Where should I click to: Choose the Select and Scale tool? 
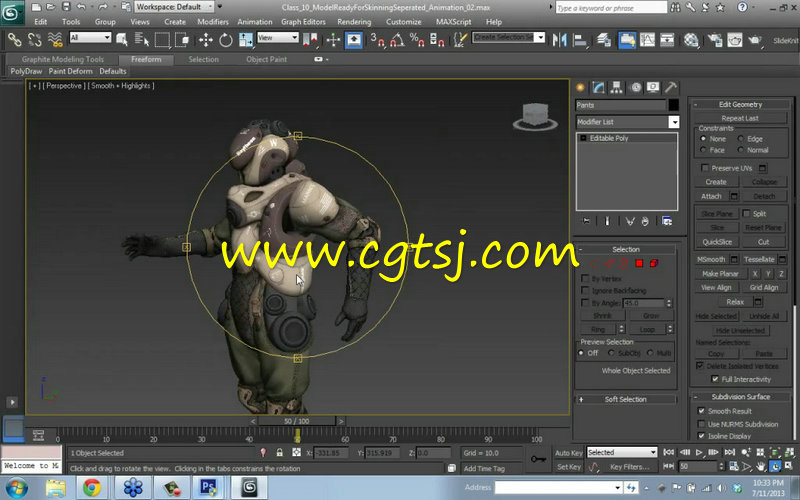click(245, 39)
